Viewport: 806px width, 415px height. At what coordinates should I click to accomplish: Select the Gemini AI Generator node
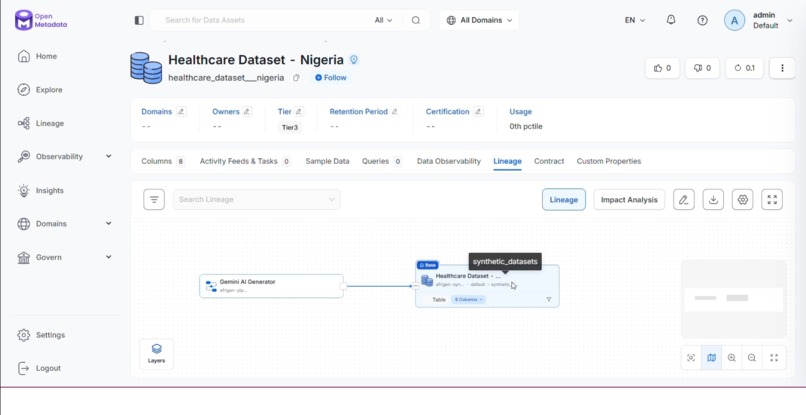271,286
